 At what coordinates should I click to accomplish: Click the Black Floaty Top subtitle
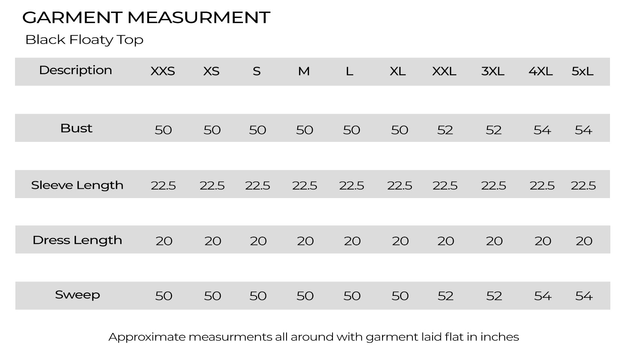pyautogui.click(x=84, y=40)
